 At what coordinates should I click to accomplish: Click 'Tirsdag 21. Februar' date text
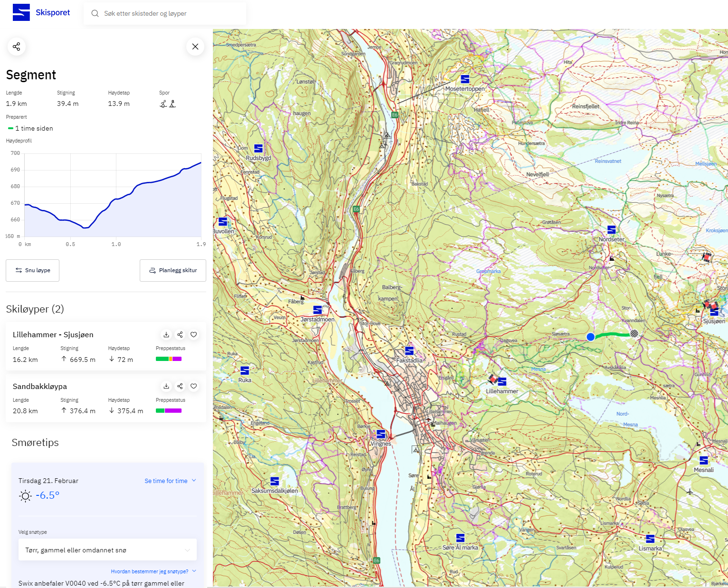tap(48, 481)
